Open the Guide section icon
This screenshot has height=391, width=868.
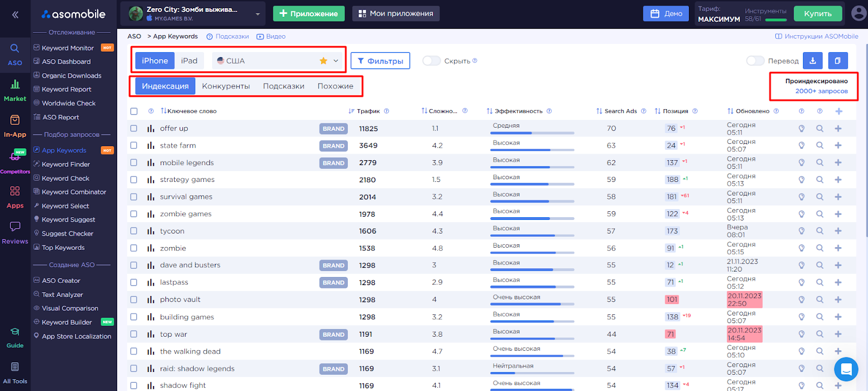pyautogui.click(x=15, y=332)
